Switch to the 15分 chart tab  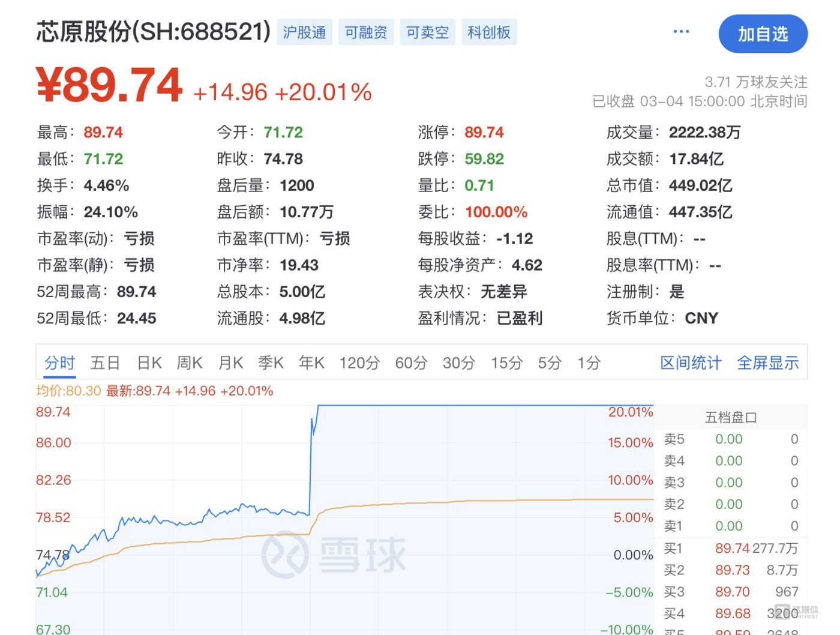click(x=506, y=363)
